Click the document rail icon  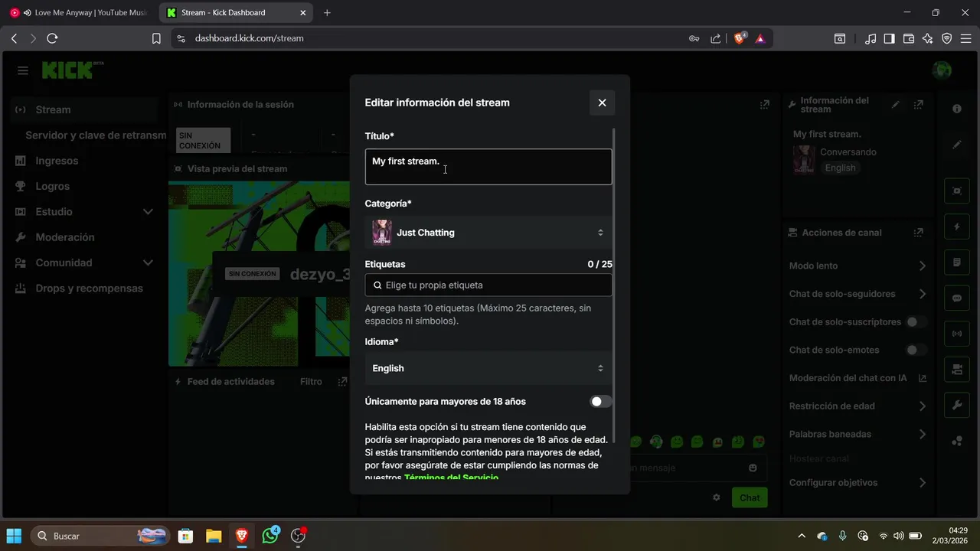pos(957,262)
